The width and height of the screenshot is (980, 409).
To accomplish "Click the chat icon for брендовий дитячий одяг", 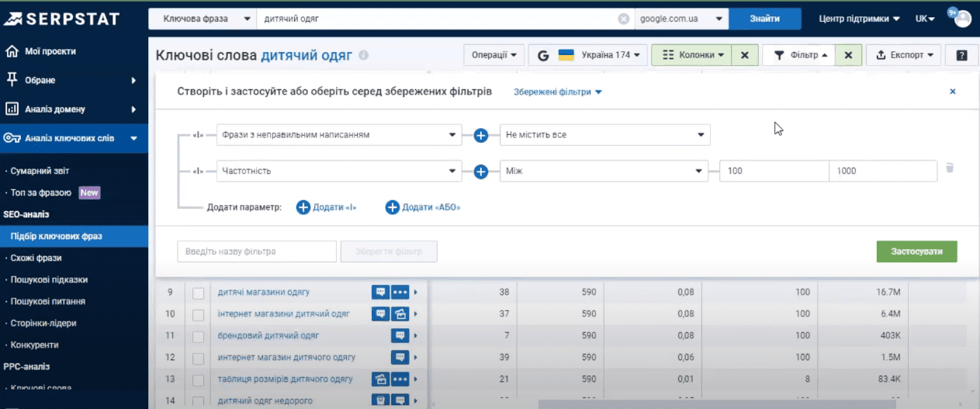I will (400, 336).
